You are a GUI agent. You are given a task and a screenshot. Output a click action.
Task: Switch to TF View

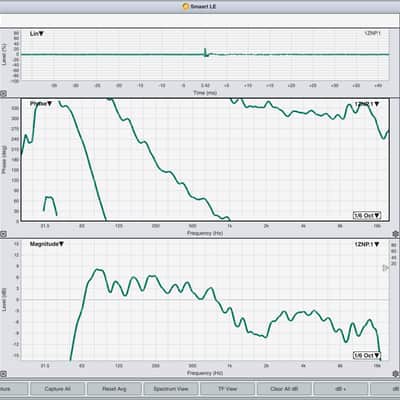coord(227,389)
